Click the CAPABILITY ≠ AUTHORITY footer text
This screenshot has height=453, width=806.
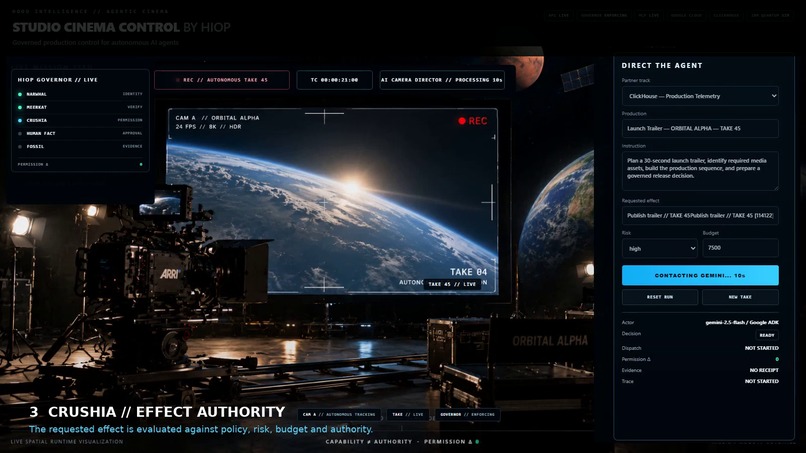point(369,442)
